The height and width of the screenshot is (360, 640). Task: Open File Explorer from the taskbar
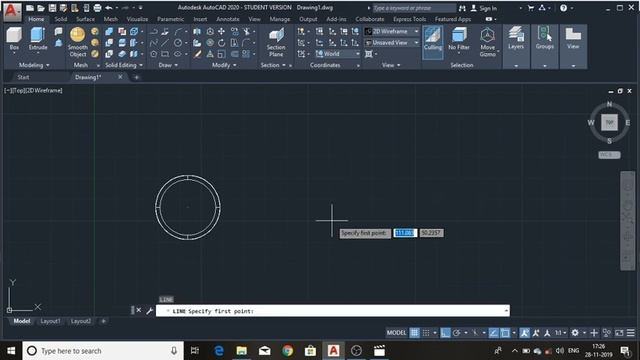point(242,351)
